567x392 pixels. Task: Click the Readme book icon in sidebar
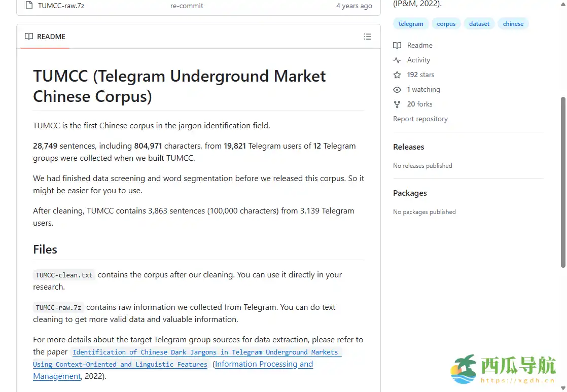coord(397,46)
